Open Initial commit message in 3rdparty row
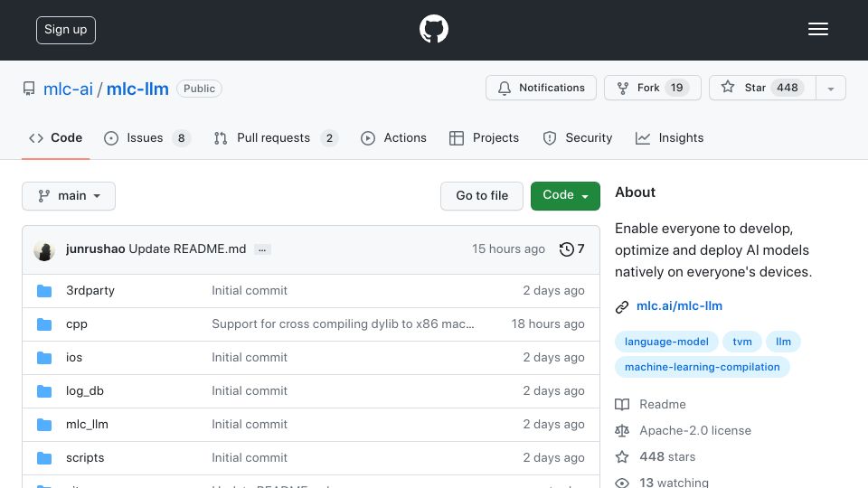The image size is (868, 488). pos(250,290)
